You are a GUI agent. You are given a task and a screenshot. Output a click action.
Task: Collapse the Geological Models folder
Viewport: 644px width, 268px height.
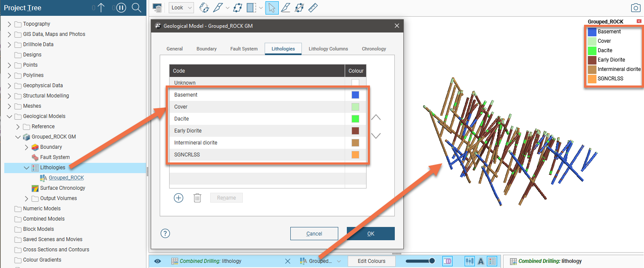pyautogui.click(x=9, y=116)
